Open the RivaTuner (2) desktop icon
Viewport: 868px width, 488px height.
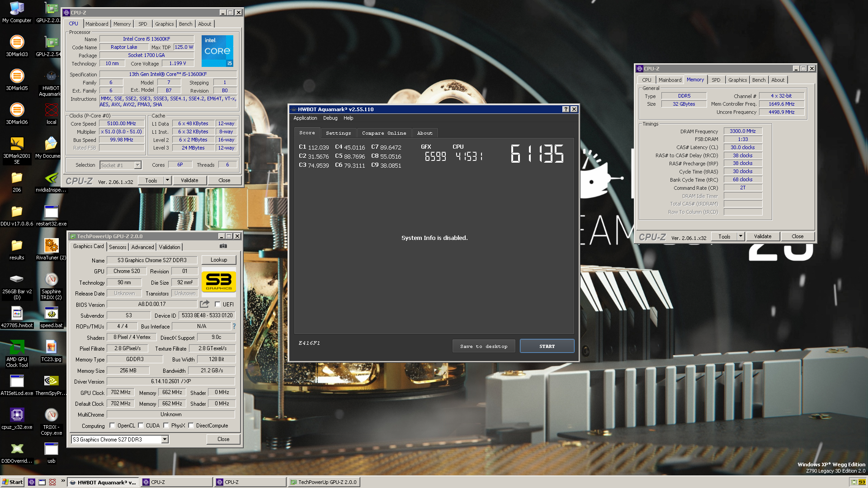point(51,249)
